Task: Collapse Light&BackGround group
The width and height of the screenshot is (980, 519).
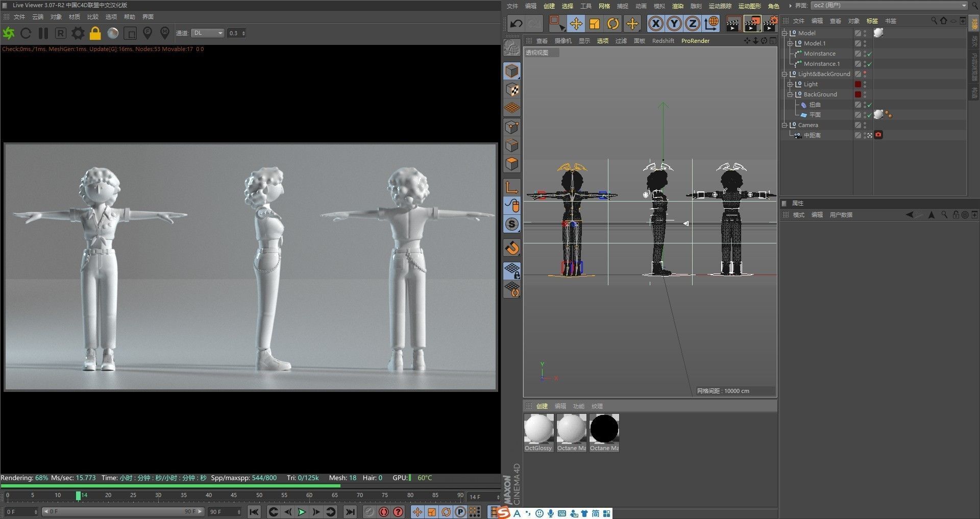Action: pos(785,74)
